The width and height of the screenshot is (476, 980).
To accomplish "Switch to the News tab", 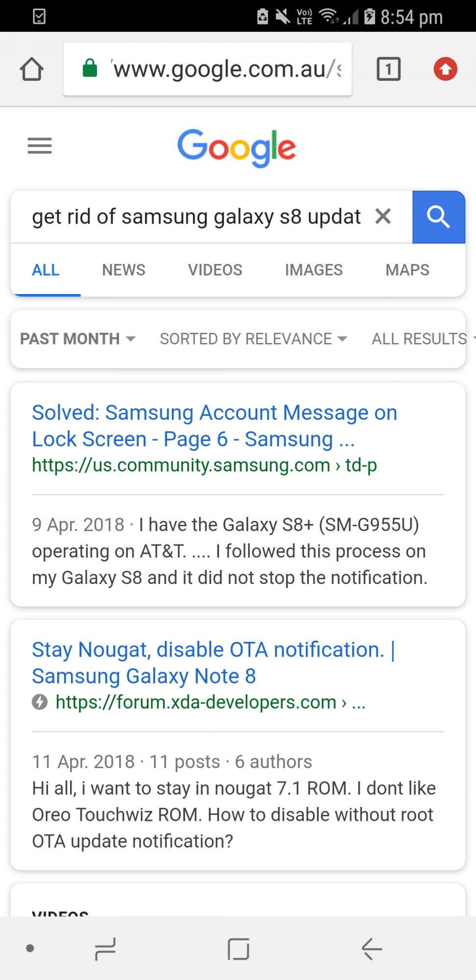I will (x=123, y=270).
